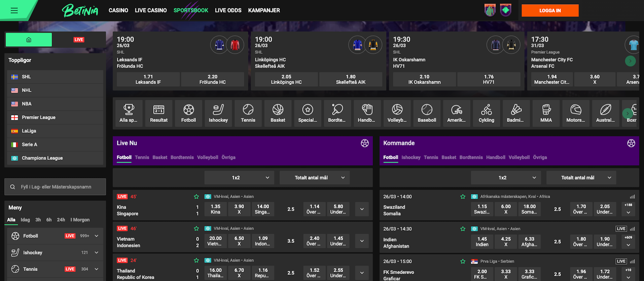Choose the Cykling sport icon
The height and width of the screenshot is (281, 644).
pyautogui.click(x=487, y=113)
